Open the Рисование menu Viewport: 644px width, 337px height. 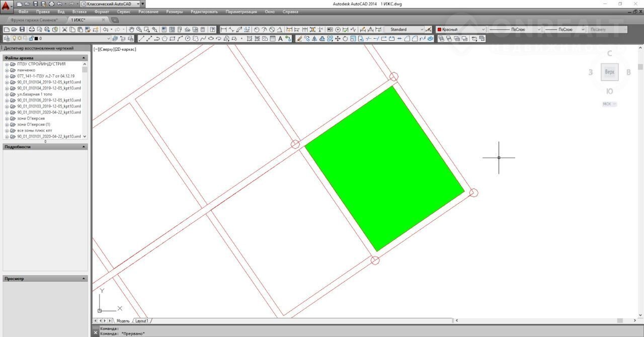(x=148, y=12)
